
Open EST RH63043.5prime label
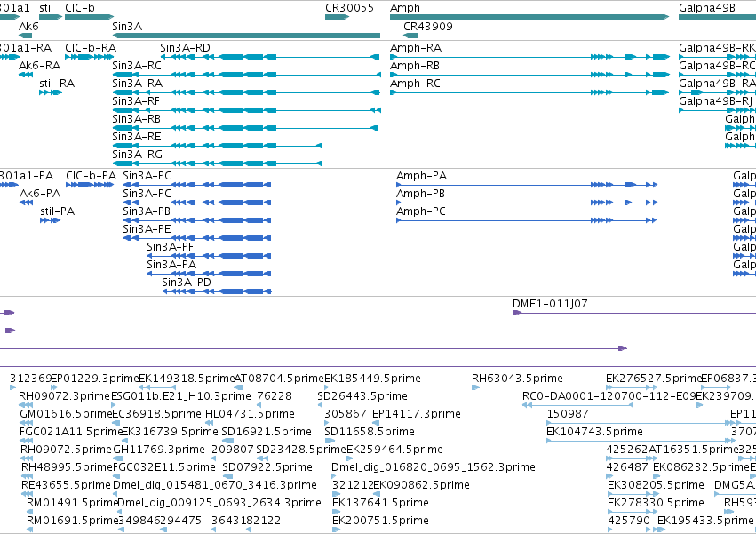point(517,379)
